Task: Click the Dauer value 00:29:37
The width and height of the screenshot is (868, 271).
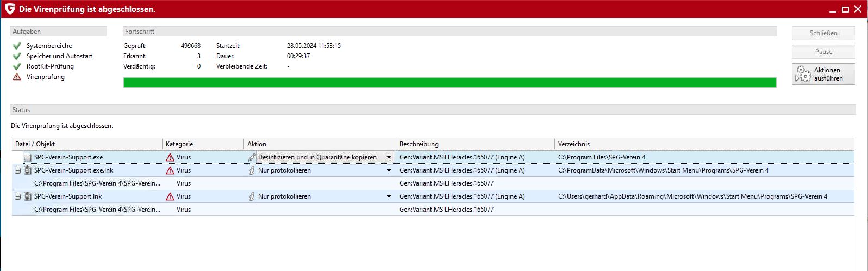Action: [x=298, y=56]
